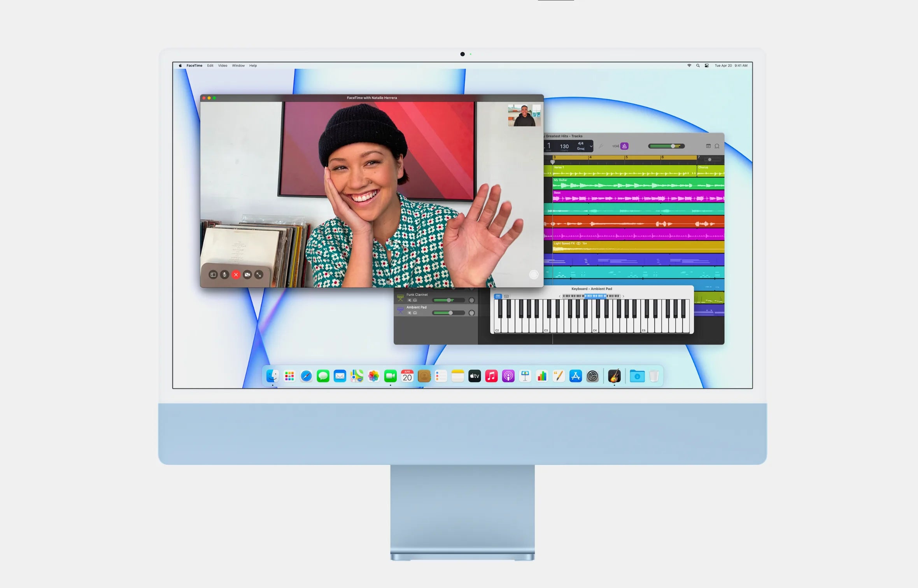Image resolution: width=918 pixels, height=588 pixels.
Task: End the FaceTime call with red button
Action: (x=236, y=275)
